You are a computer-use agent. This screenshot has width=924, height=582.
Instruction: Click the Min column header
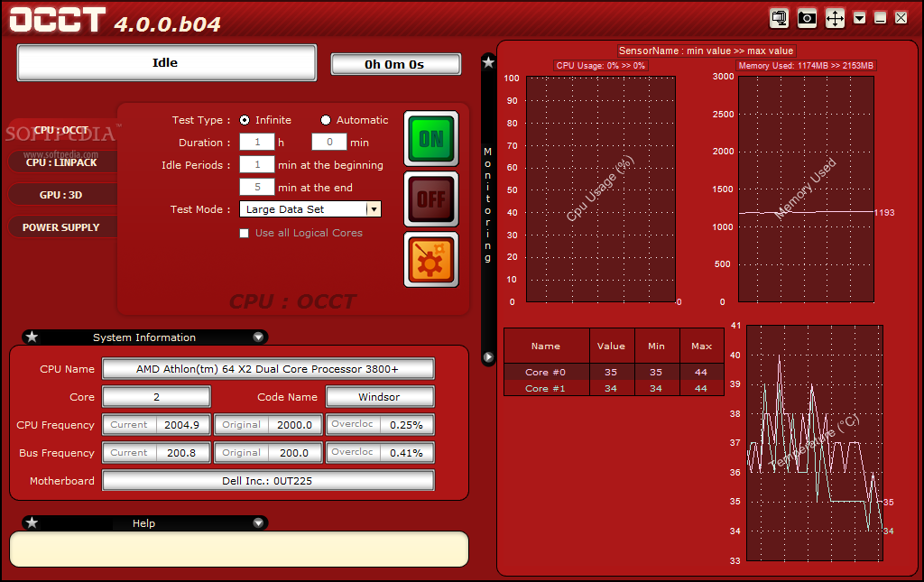tap(657, 346)
